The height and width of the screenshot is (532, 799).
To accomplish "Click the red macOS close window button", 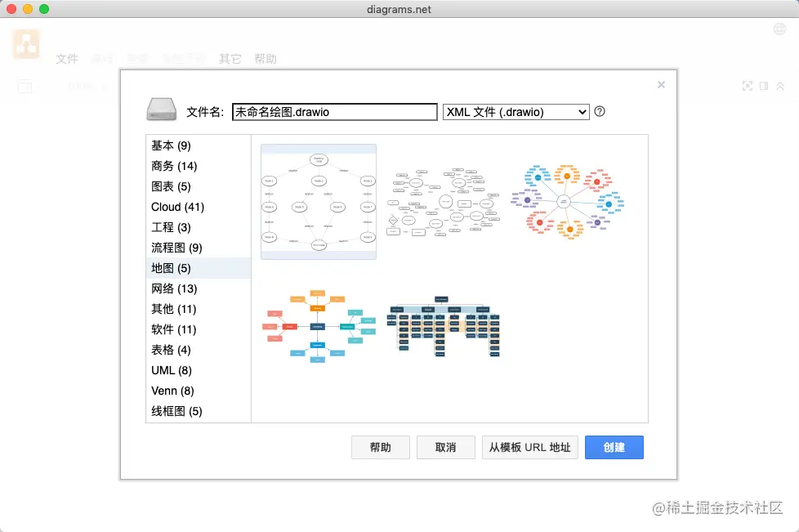I will [11, 9].
